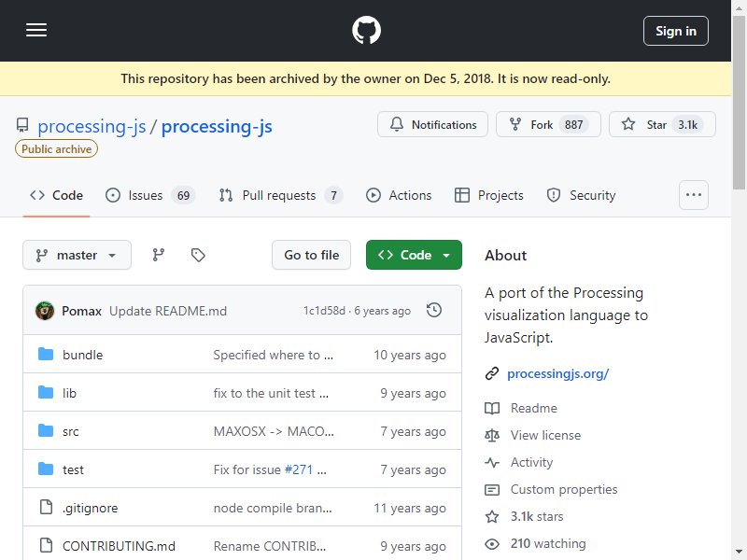Image resolution: width=747 pixels, height=560 pixels.
Task: Click the test folder icon
Action: (x=46, y=469)
